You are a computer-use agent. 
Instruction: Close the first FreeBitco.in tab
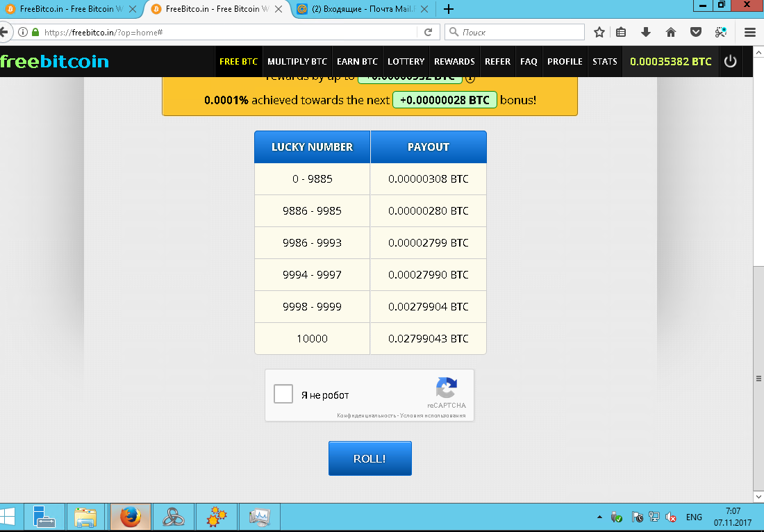pos(133,9)
